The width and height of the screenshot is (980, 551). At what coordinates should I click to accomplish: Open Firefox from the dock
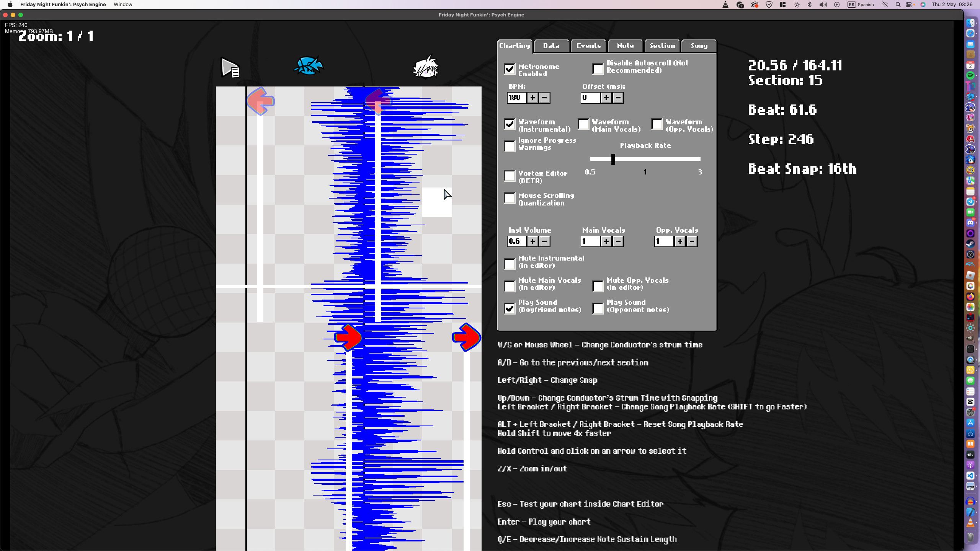pos(970,297)
